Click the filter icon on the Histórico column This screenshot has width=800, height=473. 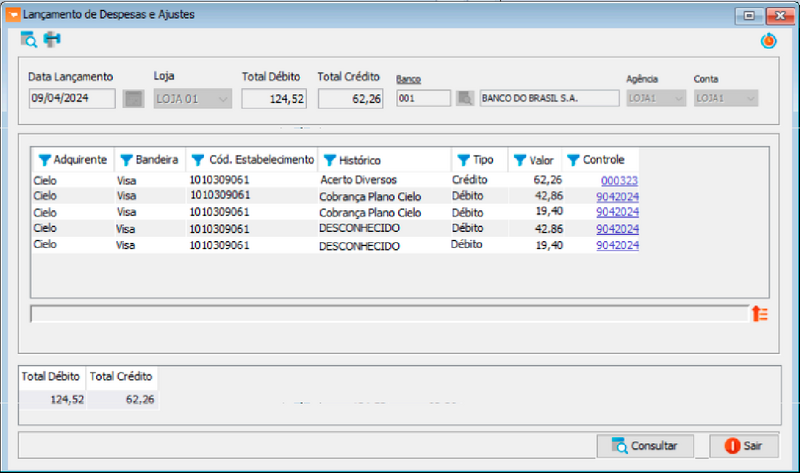coord(329,160)
